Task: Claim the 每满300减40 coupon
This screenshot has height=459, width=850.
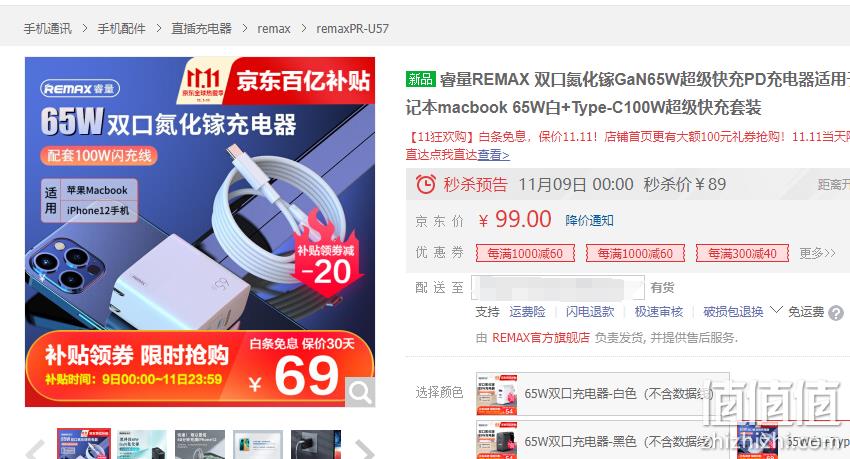Action: (742, 253)
